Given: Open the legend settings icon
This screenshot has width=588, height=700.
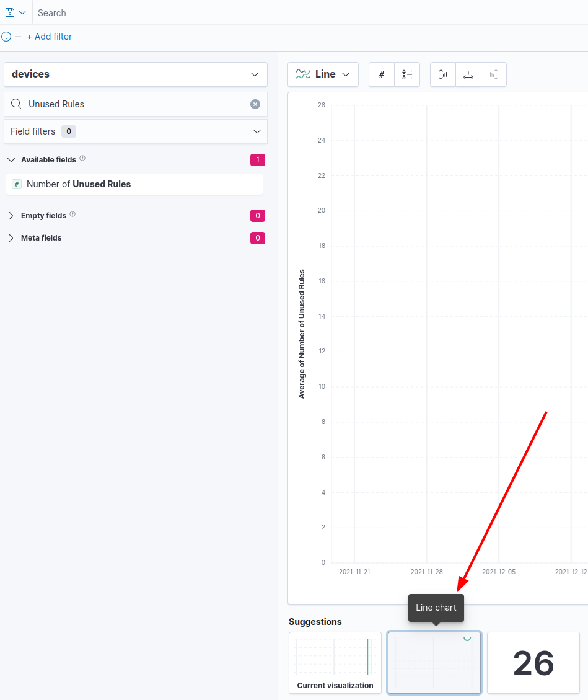Looking at the screenshot, I should click(407, 74).
